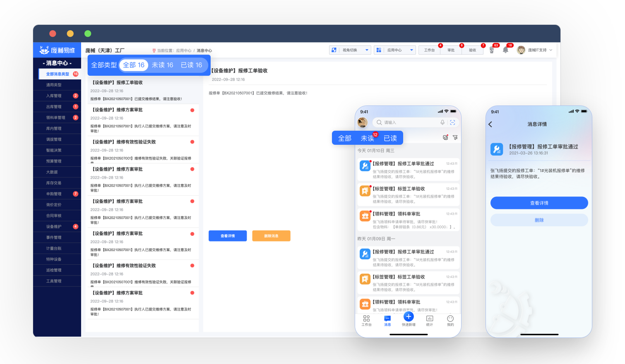Open 设备维护 in the left sidebar
The width and height of the screenshot is (625, 364).
54,227
